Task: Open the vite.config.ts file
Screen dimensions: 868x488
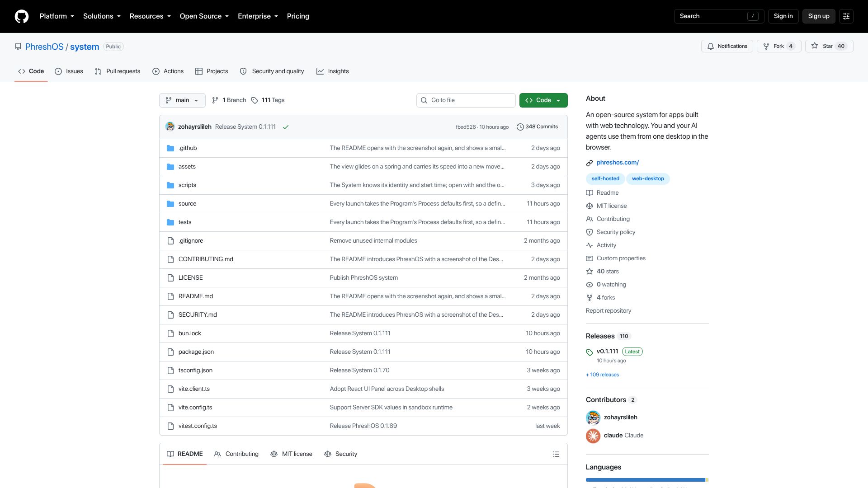Action: point(195,408)
